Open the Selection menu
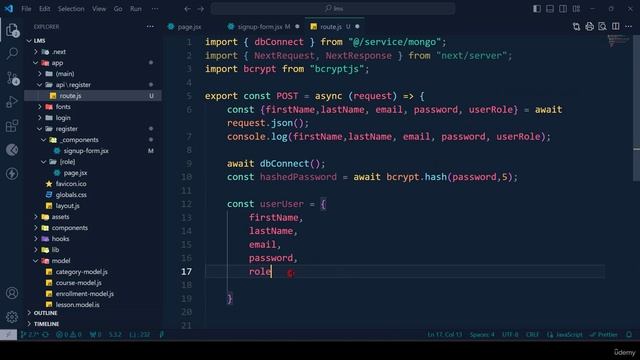Screen dimensions: 640x360 pyautogui.click(x=71, y=9)
